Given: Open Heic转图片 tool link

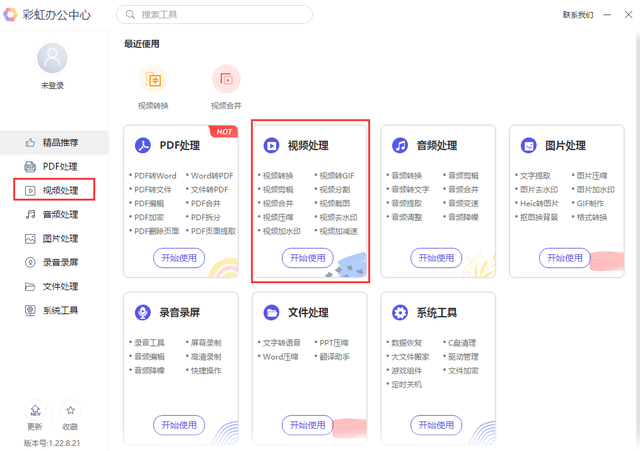Looking at the screenshot, I should tap(539, 204).
